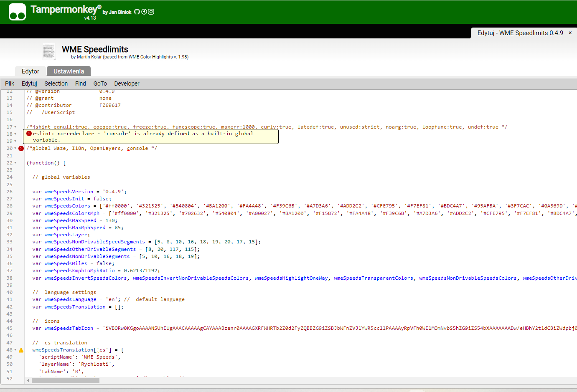Click the wmeSpeedsOtherDrivableSegments array line
577x392 pixels.
116,249
